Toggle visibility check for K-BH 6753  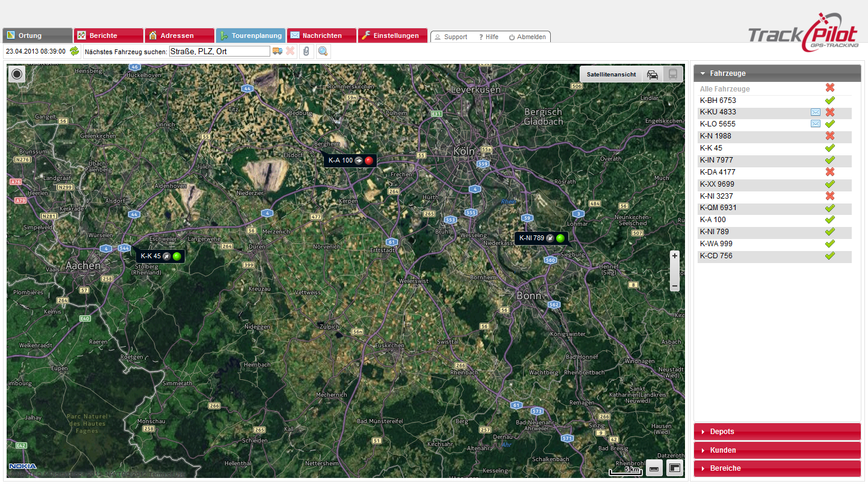[830, 100]
